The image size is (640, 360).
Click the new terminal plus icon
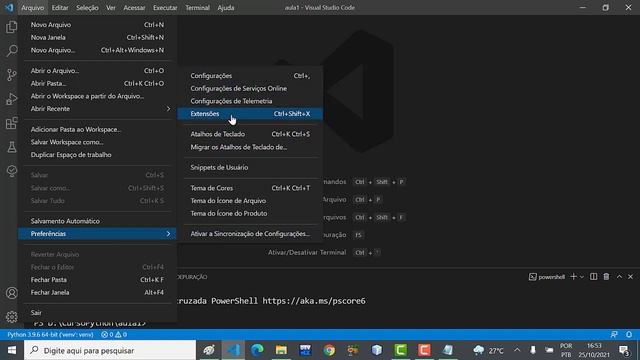pyautogui.click(x=573, y=277)
